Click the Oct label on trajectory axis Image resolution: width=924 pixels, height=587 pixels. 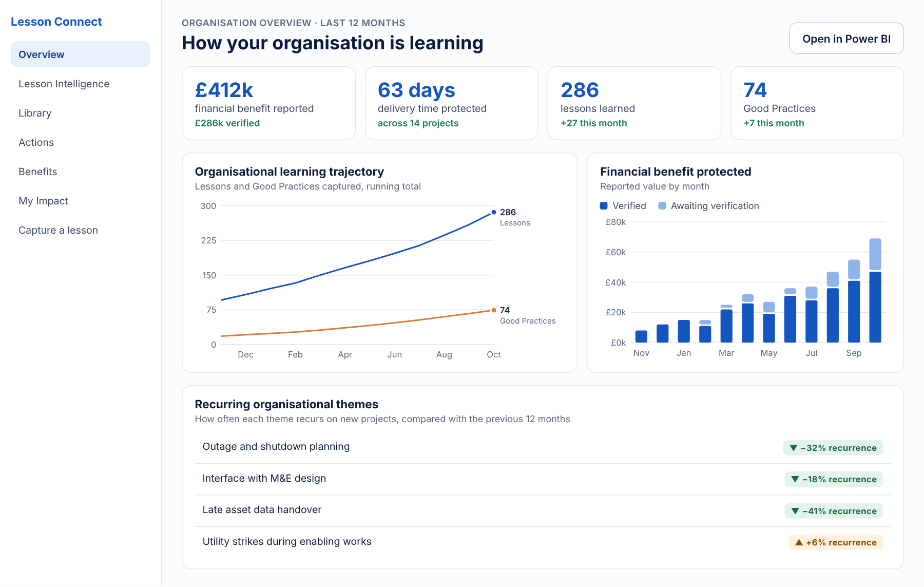click(494, 354)
